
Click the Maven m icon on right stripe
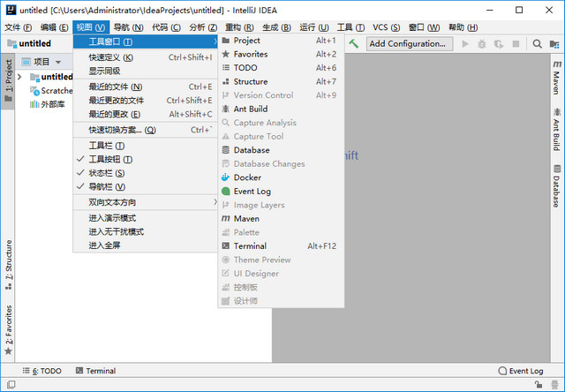[557, 64]
